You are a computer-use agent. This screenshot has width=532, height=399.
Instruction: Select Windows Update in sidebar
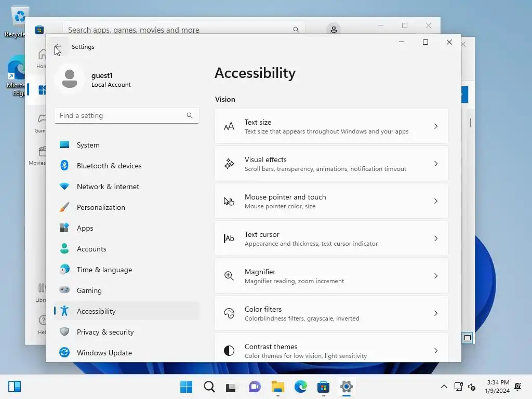(x=127, y=353)
